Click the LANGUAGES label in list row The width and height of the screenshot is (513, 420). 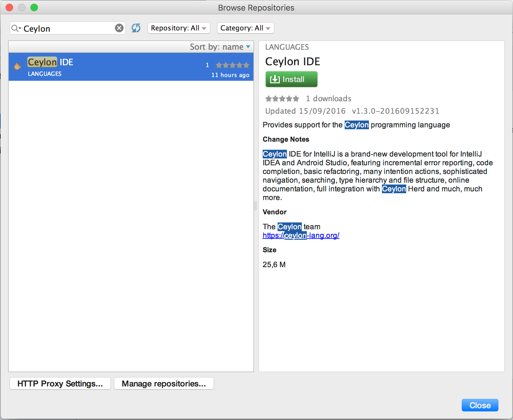pyautogui.click(x=45, y=74)
